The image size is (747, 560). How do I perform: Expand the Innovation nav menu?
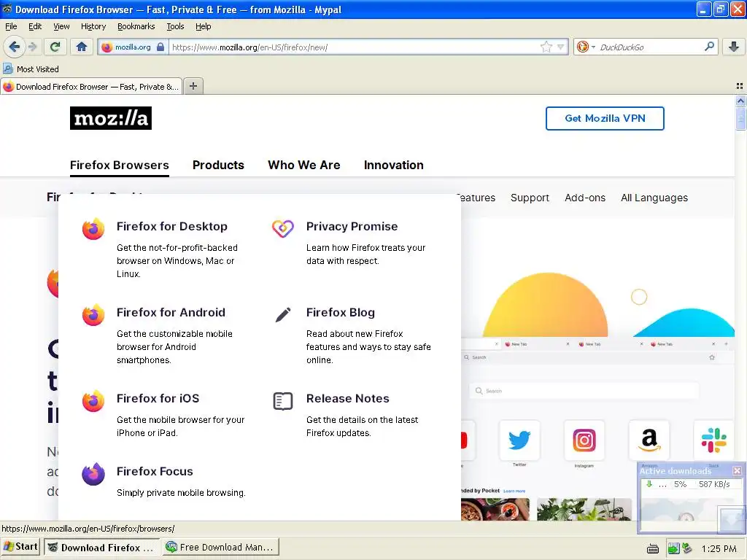[393, 165]
